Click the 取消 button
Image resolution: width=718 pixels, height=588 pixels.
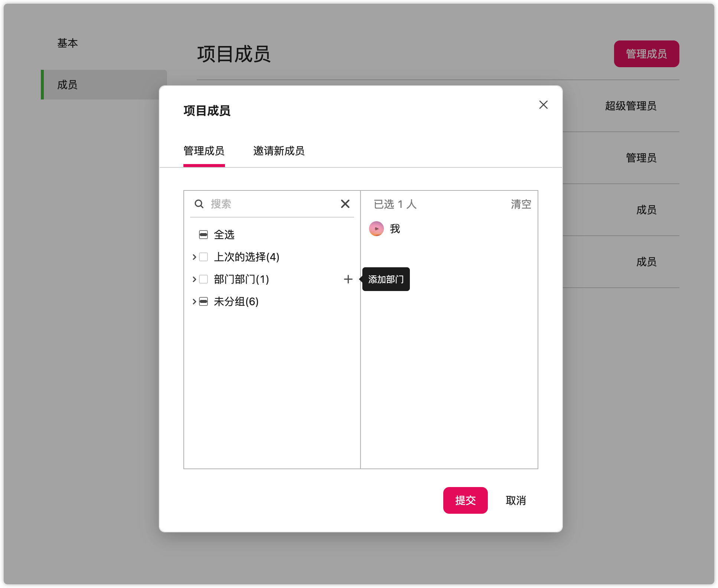(x=516, y=500)
